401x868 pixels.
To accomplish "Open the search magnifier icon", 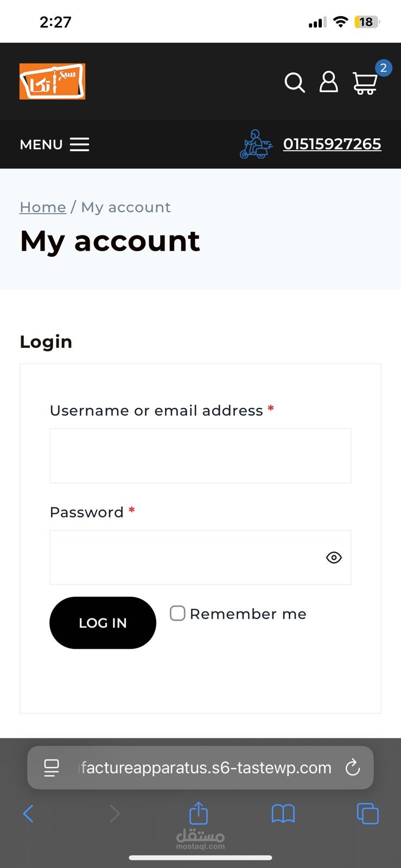I will click(295, 82).
